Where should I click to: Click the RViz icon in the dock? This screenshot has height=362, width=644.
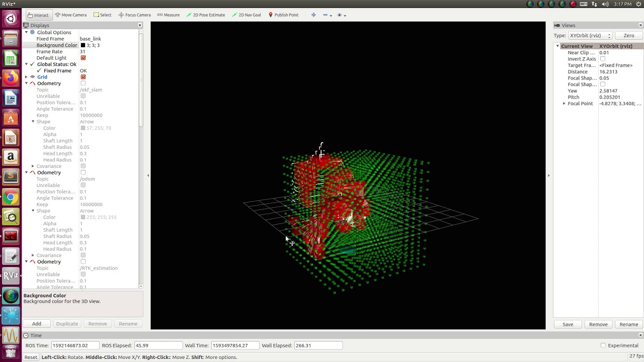pos(11,276)
